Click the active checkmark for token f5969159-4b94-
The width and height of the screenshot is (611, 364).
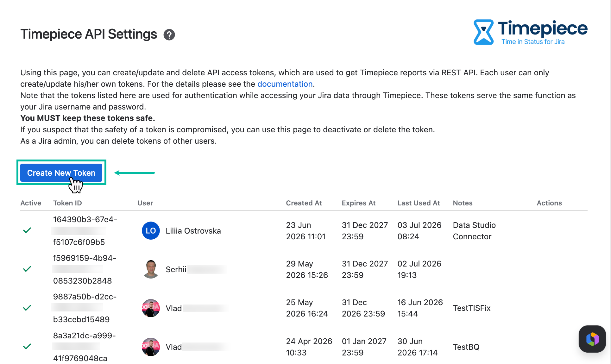point(27,269)
